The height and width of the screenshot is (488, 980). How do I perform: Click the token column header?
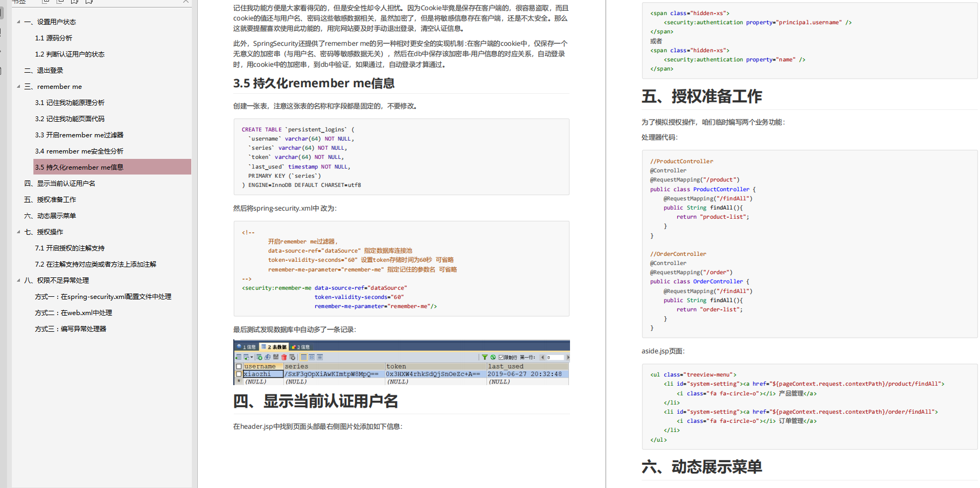(x=436, y=366)
